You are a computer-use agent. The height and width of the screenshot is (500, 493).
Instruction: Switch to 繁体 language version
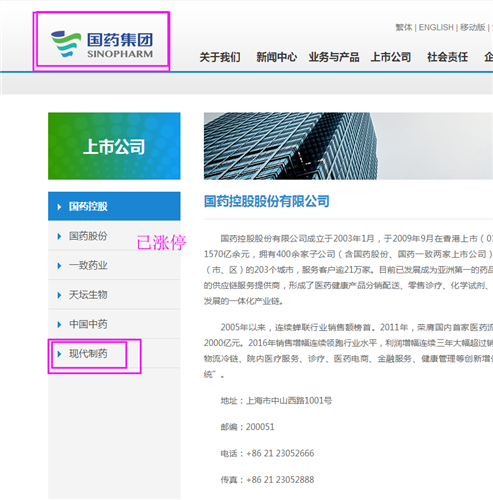[404, 27]
